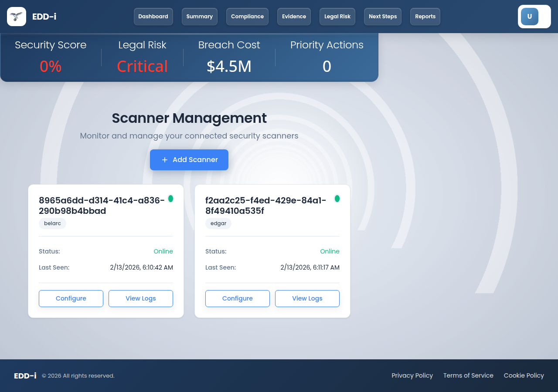Select the scanner card titled f2aa2c25
Viewport: 558px width, 392px height.
coord(272,250)
